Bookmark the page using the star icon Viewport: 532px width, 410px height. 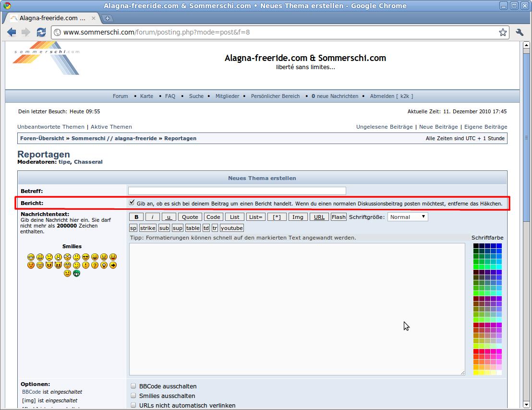[503, 32]
